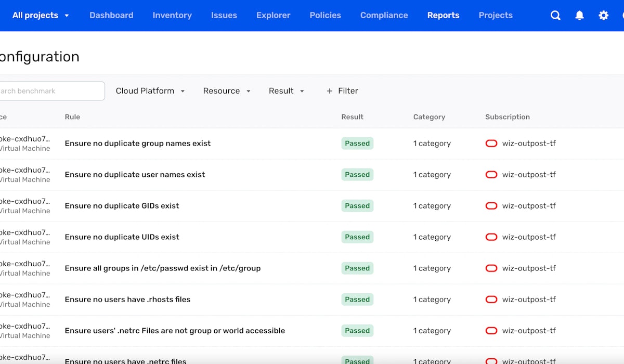Go to the Dashboard tab
This screenshot has width=624, height=364.
coord(111,16)
